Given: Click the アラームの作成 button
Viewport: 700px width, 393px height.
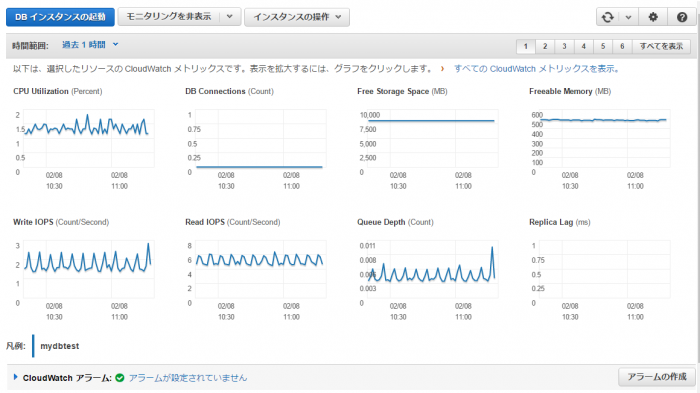Looking at the screenshot, I should coord(657,377).
